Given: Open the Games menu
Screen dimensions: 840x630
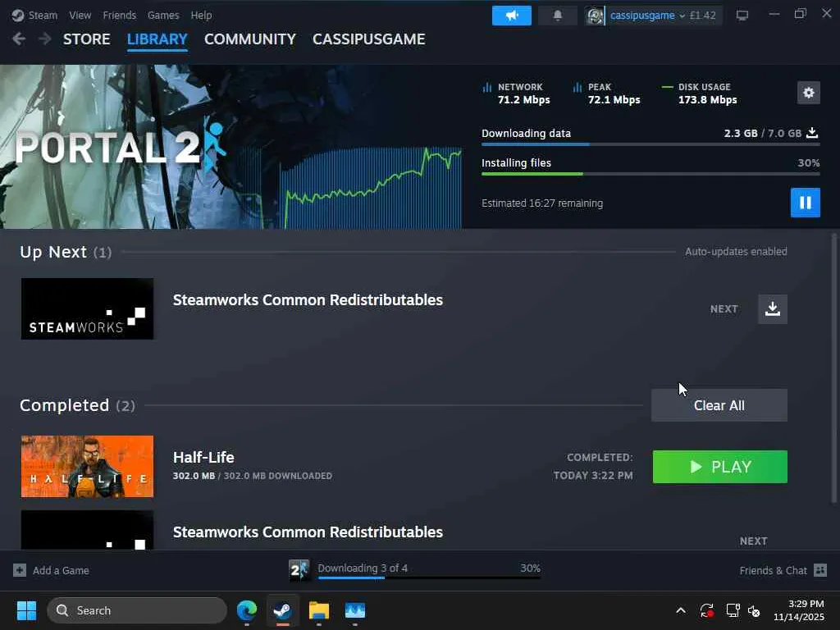Looking at the screenshot, I should tap(163, 15).
